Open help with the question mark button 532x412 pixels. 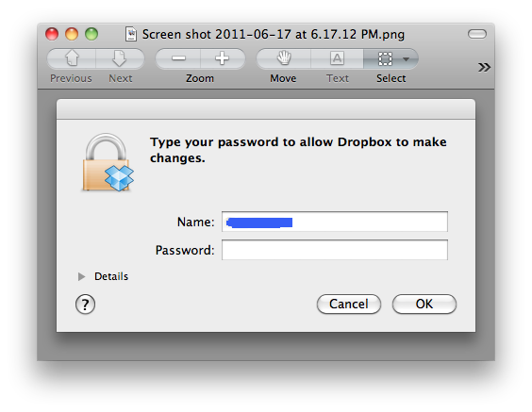click(x=85, y=305)
